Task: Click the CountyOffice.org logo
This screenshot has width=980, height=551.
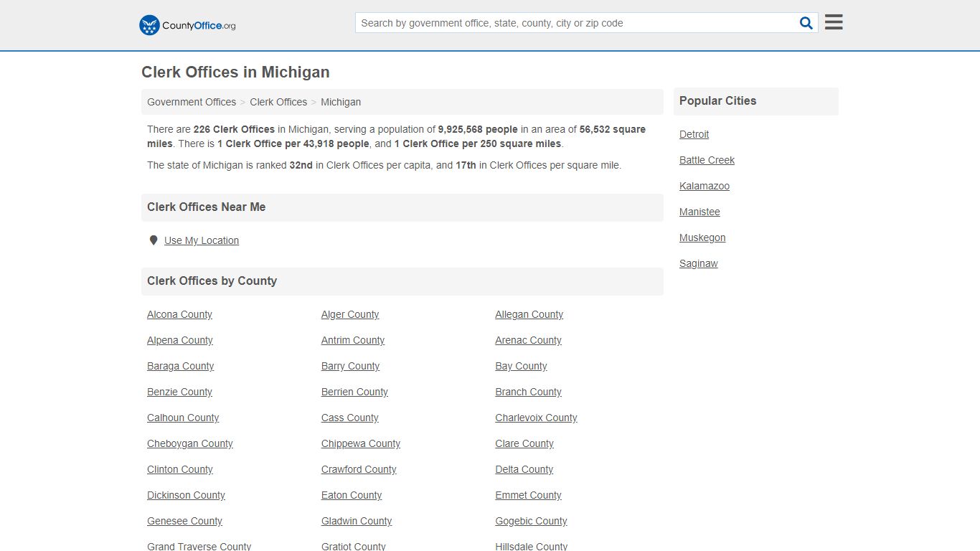Action: click(187, 25)
